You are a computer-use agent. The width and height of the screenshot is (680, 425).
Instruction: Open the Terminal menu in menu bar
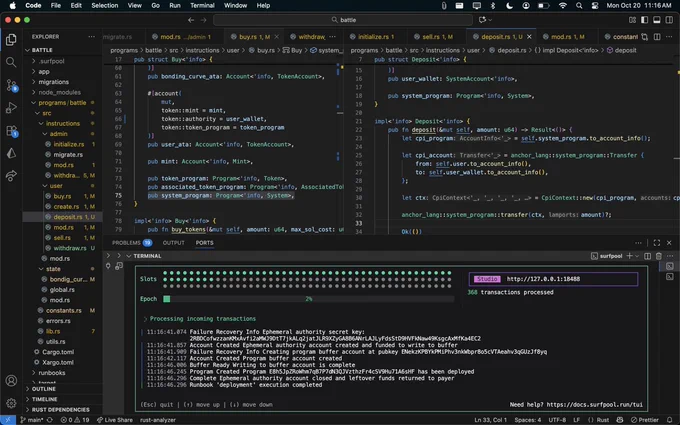[x=202, y=6]
